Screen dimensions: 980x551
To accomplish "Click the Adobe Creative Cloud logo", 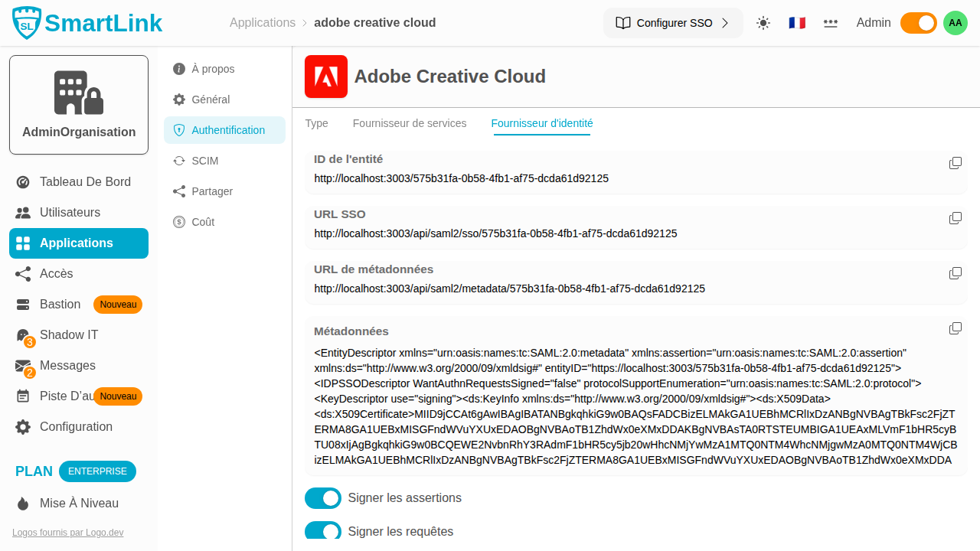I will [326, 77].
